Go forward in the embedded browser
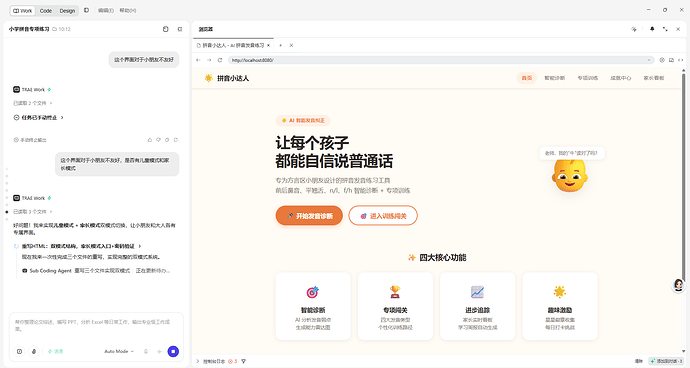This screenshot has width=690, height=368. click(209, 60)
